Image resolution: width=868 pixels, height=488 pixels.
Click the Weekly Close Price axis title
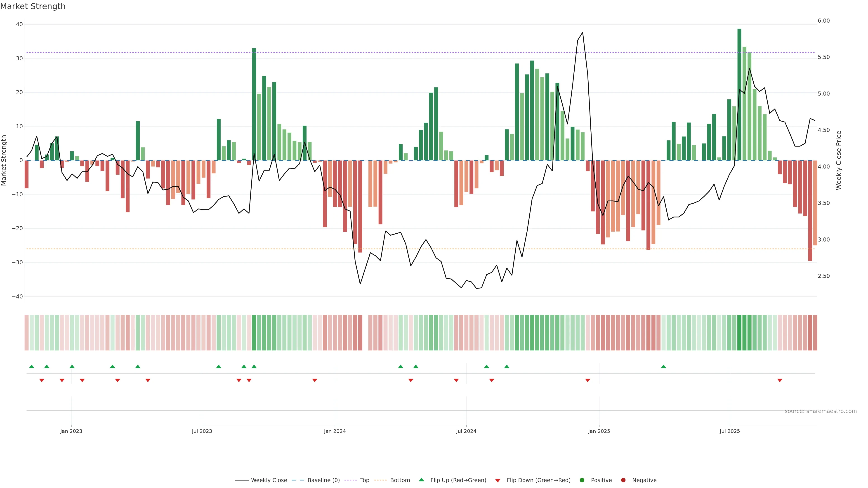pos(839,160)
